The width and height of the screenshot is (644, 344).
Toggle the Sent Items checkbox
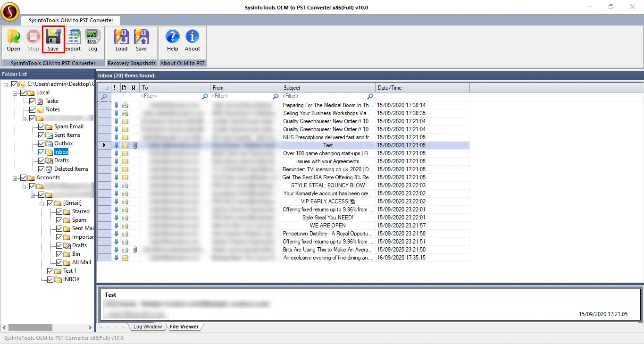click(x=41, y=135)
